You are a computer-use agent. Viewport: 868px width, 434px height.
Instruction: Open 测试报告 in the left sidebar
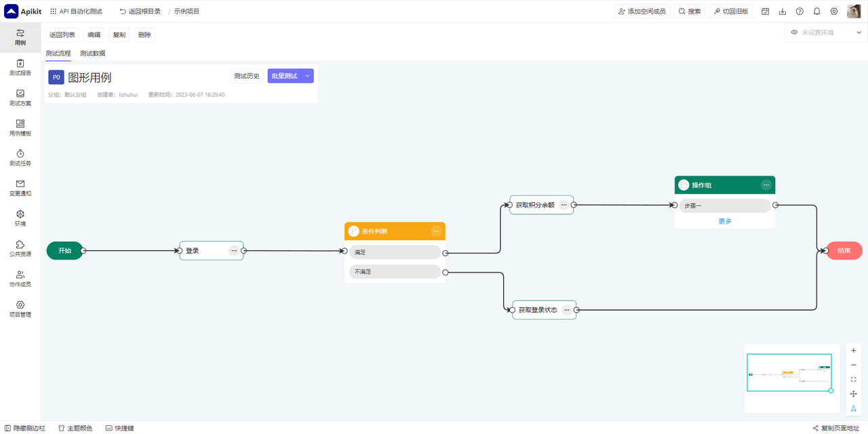tap(20, 67)
